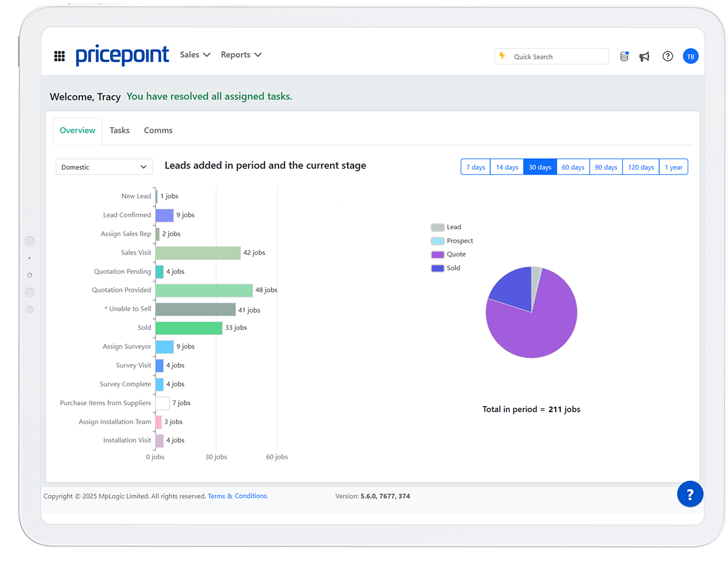Click the pricepoint logo
This screenshot has height=561, width=728.
click(x=122, y=55)
